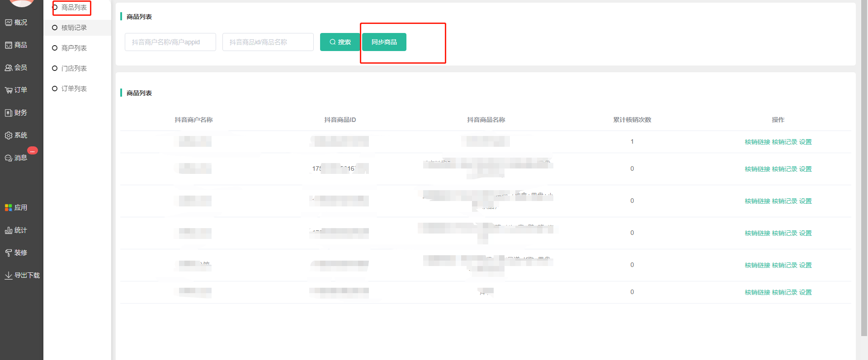Open the 商品 products sidebar icon

click(x=9, y=45)
